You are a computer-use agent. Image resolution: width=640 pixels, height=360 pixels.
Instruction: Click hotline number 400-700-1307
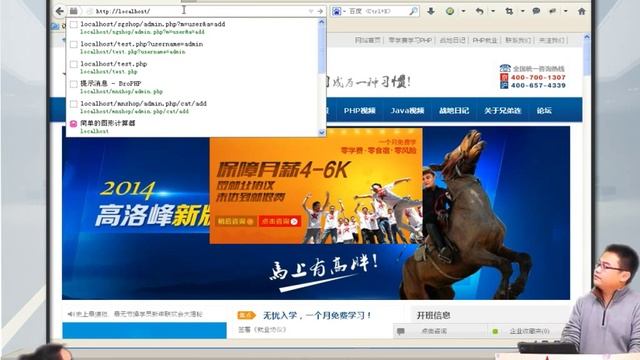click(538, 77)
